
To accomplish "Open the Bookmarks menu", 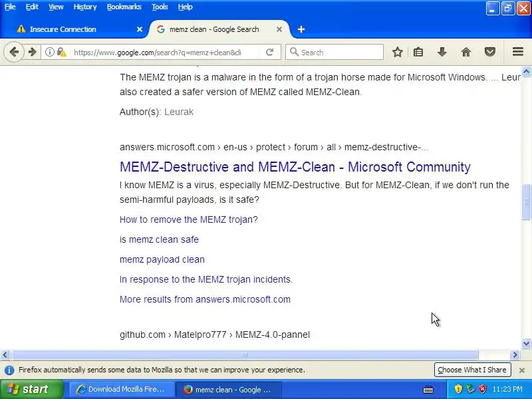I will click(x=124, y=7).
